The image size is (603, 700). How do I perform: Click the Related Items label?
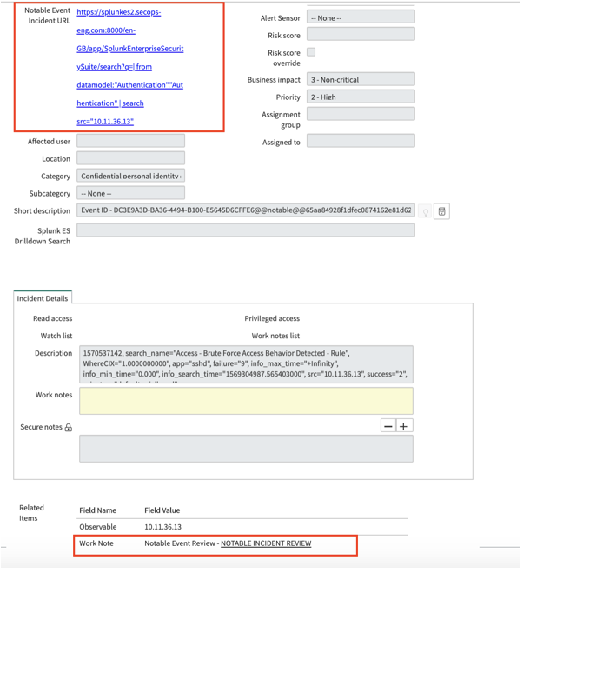31,513
